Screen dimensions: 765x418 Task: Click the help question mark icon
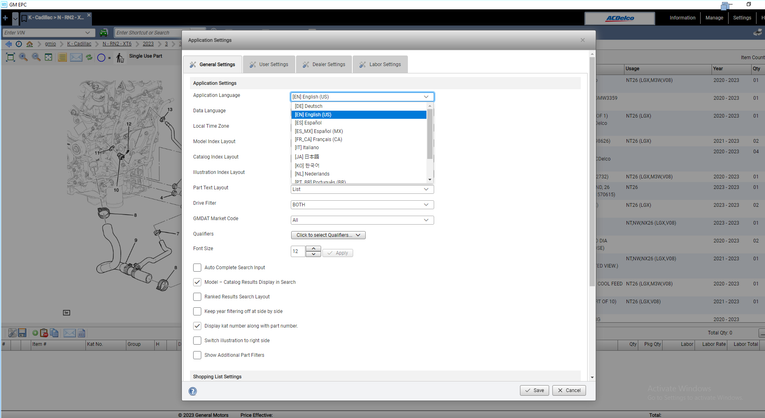tap(193, 391)
